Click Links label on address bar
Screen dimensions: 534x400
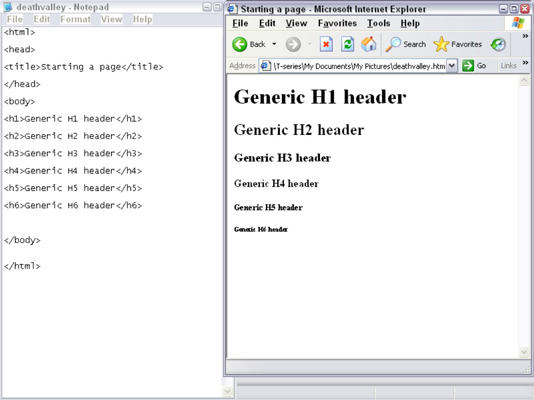tap(508, 66)
